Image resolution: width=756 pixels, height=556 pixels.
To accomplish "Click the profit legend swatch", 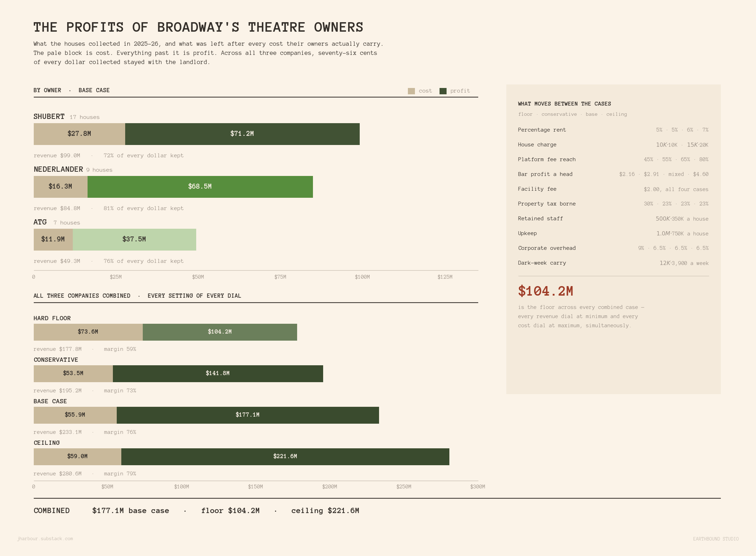I will 443,91.
